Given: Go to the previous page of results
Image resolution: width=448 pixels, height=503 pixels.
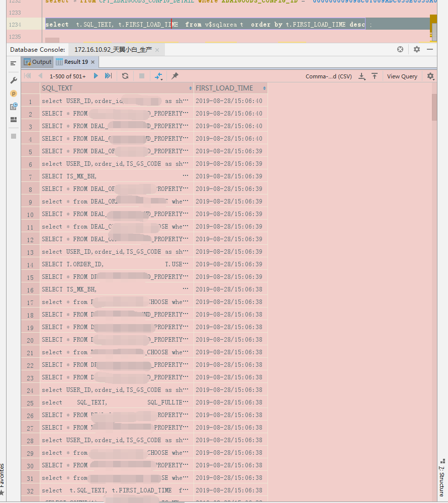Looking at the screenshot, I should point(40,76).
